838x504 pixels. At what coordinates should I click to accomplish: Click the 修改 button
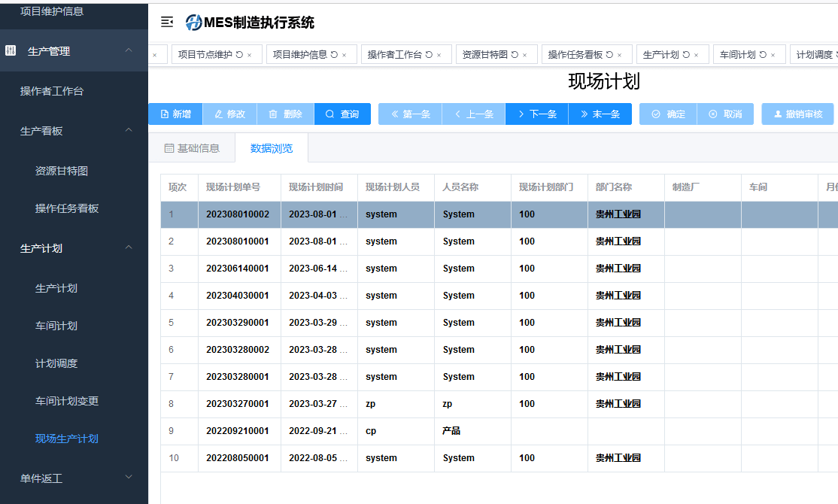(229, 114)
